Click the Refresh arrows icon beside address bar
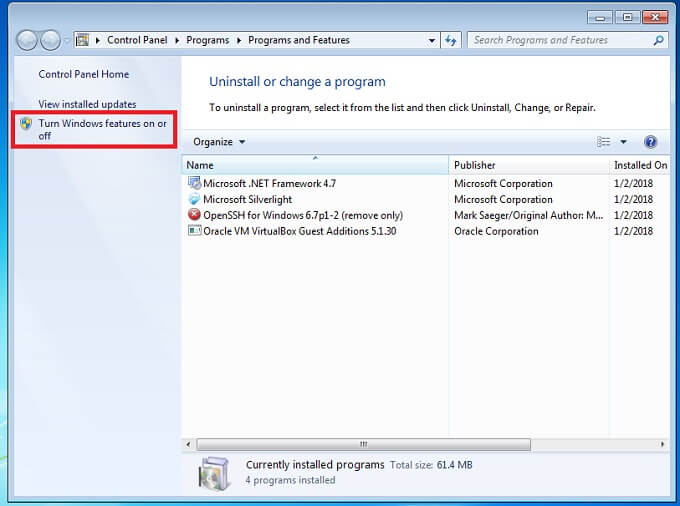The width and height of the screenshot is (680, 506). 451,40
